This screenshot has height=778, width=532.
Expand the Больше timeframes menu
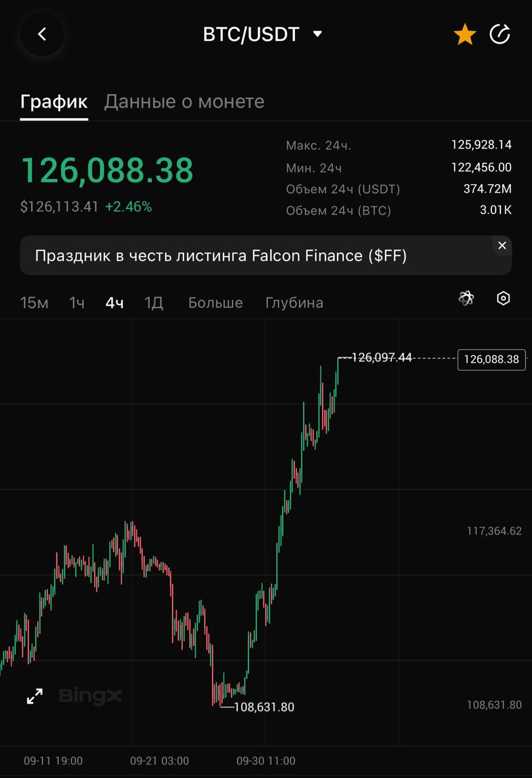[215, 303]
